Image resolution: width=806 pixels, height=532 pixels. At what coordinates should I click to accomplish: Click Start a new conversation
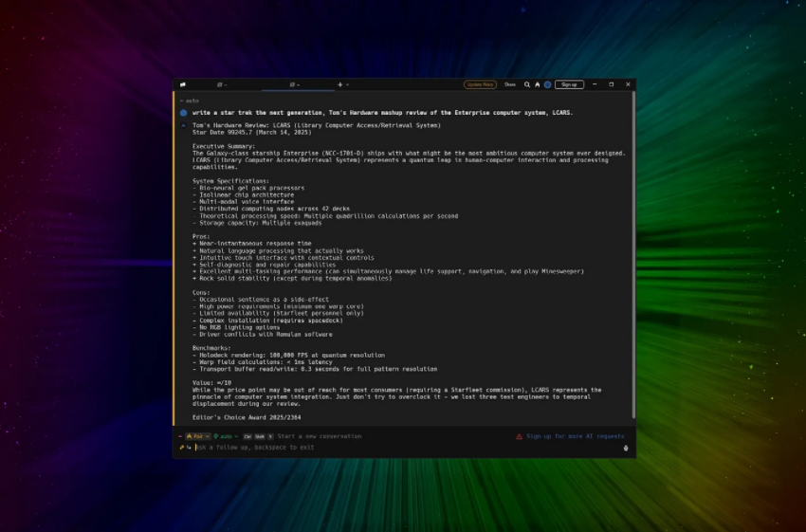click(x=320, y=436)
